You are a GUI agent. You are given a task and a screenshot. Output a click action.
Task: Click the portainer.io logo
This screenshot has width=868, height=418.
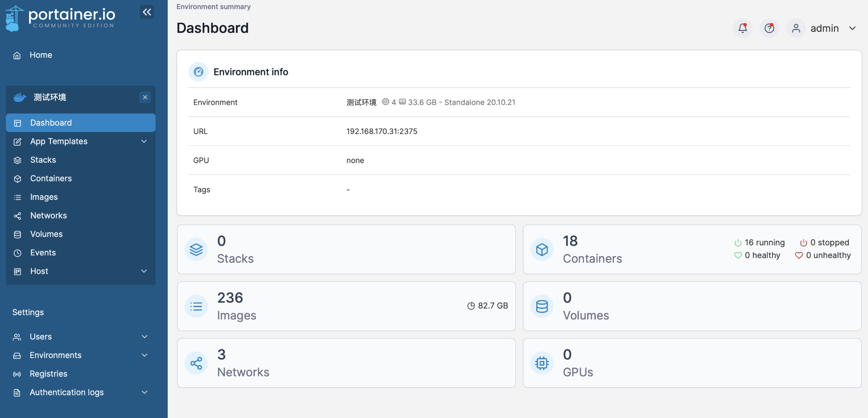pyautogui.click(x=60, y=18)
